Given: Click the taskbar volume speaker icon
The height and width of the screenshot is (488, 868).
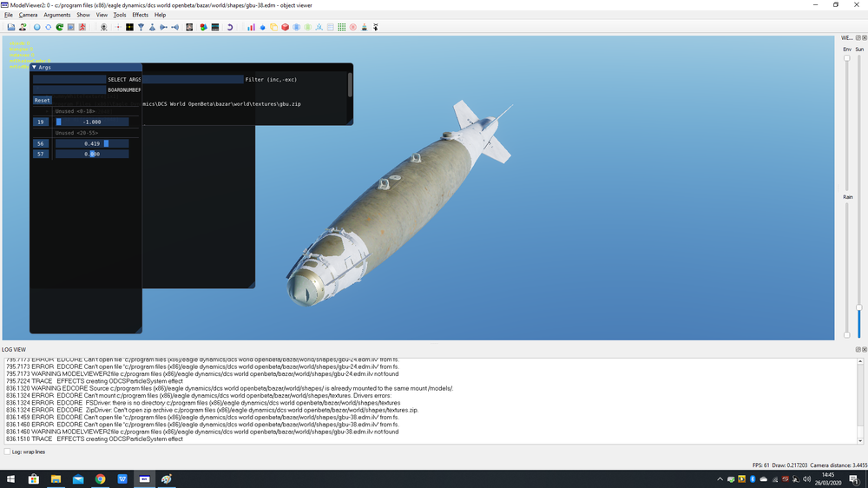Looking at the screenshot, I should click(806, 479).
